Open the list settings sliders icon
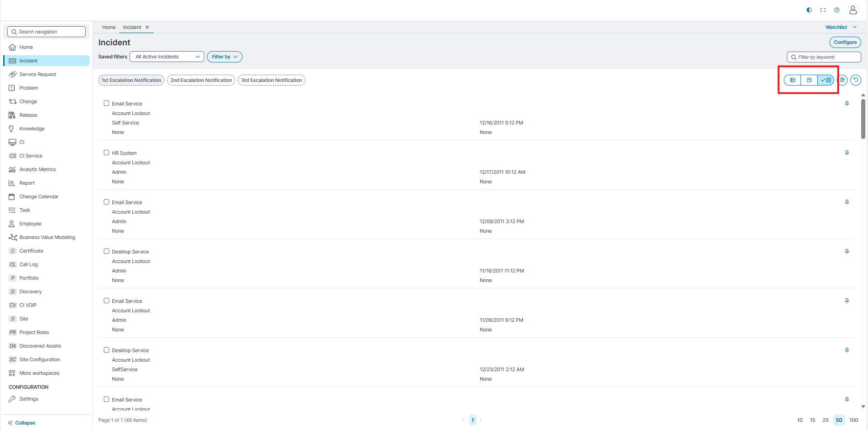This screenshot has width=868, height=430. [x=842, y=80]
